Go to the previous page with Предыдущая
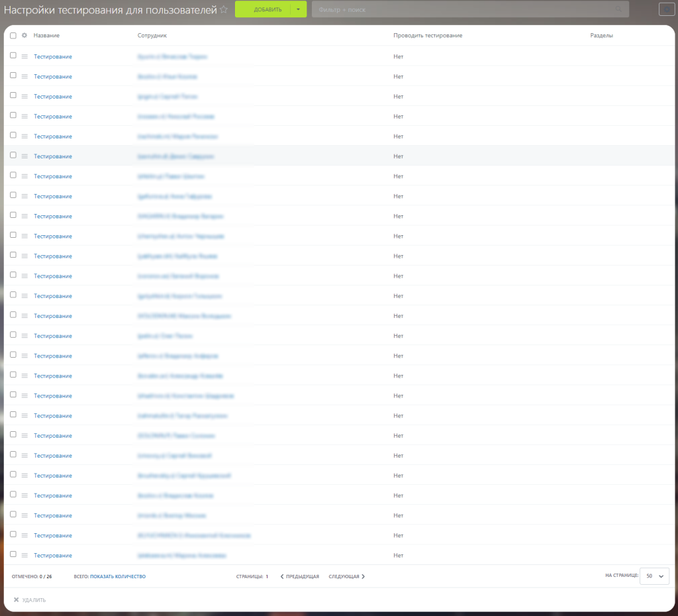Image resolution: width=678 pixels, height=616 pixels. coord(300,577)
